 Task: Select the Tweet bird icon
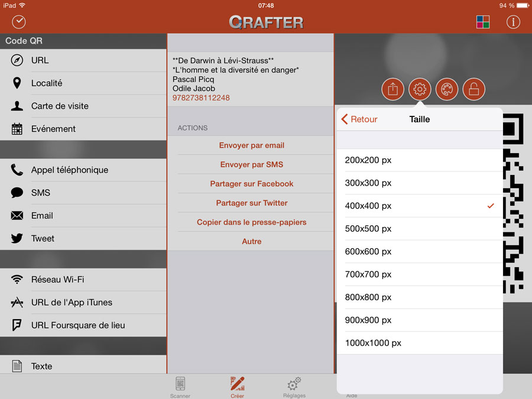17,238
